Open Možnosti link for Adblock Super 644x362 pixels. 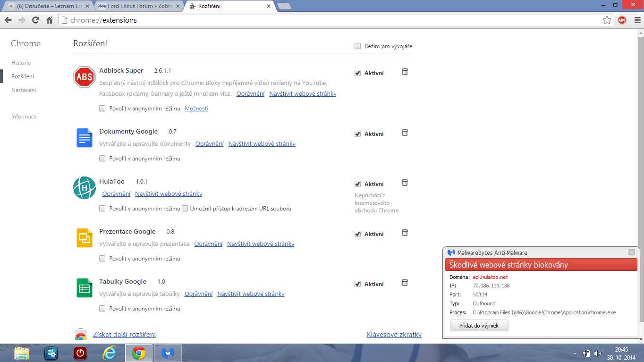[196, 109]
